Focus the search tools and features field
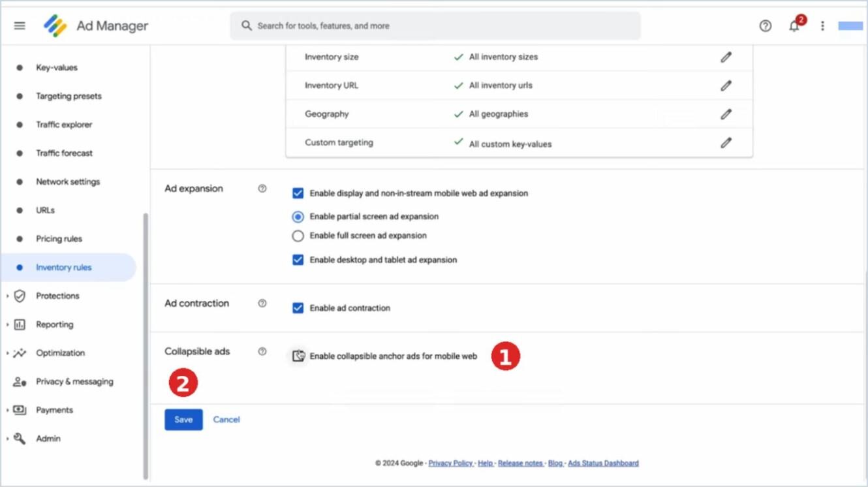Screen dimensions: 868x487 [x=435, y=26]
